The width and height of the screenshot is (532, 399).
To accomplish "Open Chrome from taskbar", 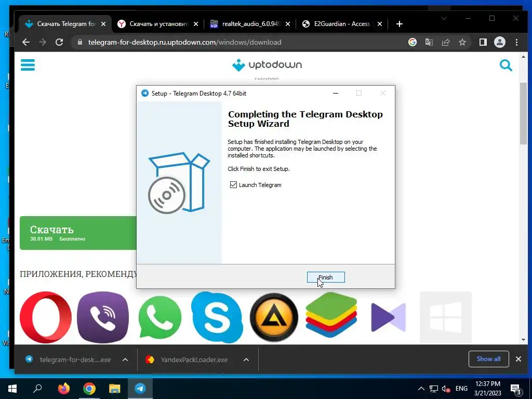I will pos(89,388).
